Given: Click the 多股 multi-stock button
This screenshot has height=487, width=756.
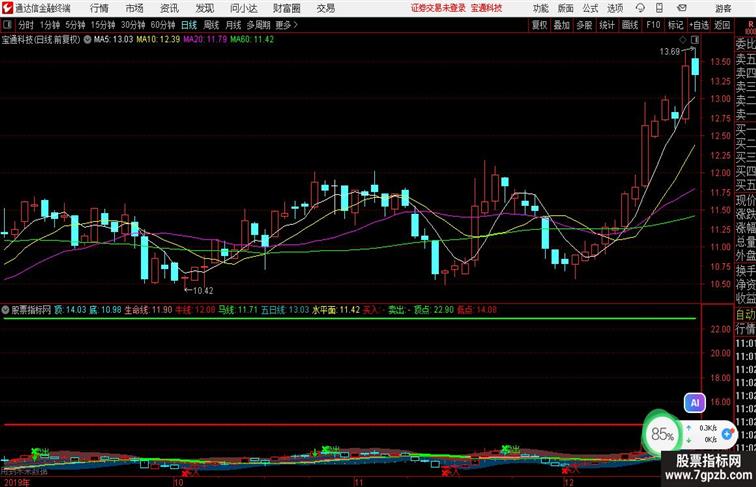Looking at the screenshot, I should click(x=584, y=25).
